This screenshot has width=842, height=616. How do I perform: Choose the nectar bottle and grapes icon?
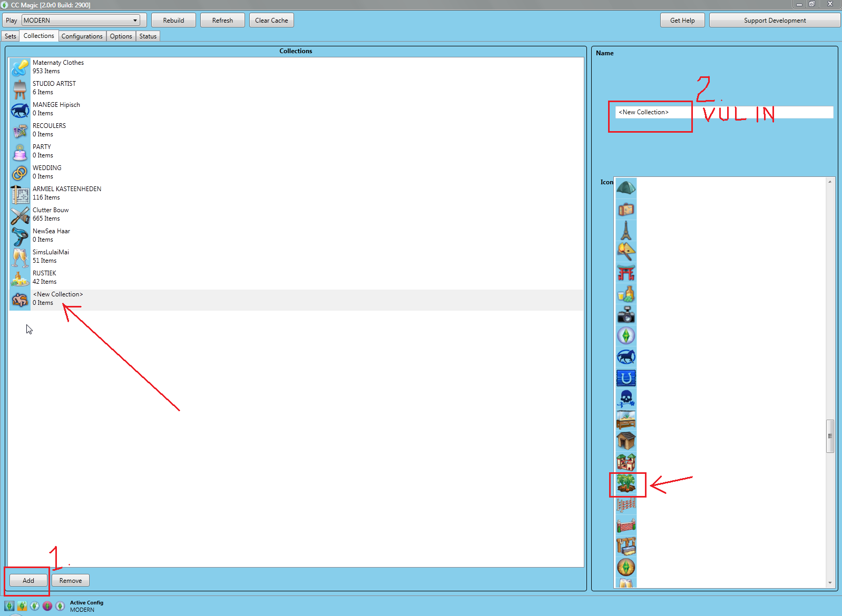626,293
